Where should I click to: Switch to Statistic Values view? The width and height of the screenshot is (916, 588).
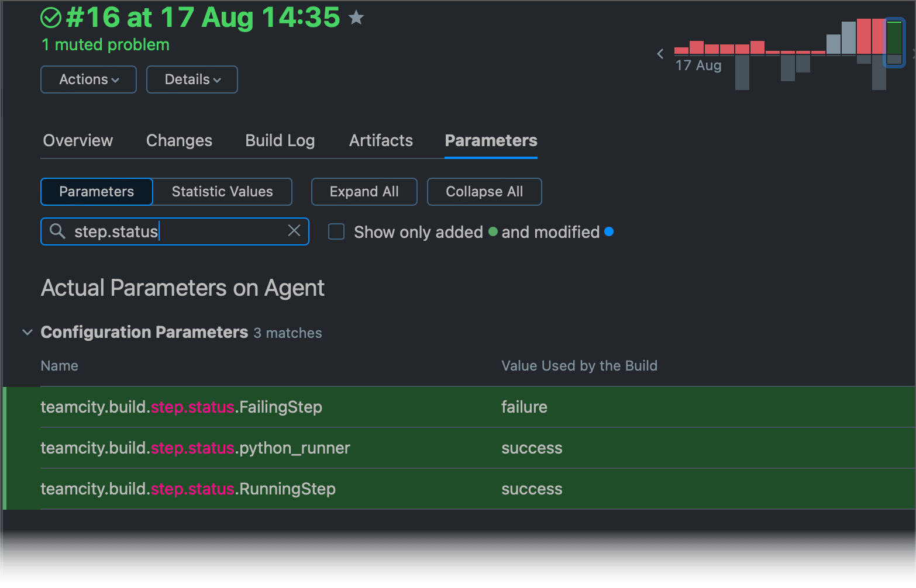pyautogui.click(x=222, y=192)
